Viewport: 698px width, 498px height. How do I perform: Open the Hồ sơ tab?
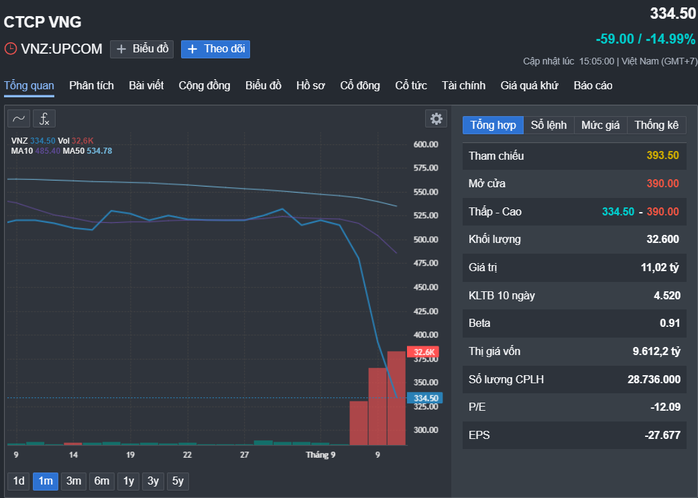pos(310,85)
